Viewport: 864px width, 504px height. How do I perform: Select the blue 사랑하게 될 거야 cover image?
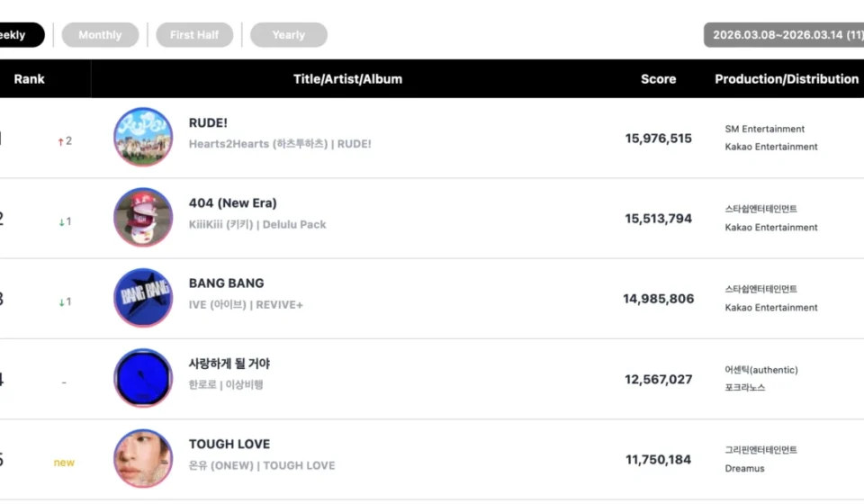[143, 378]
